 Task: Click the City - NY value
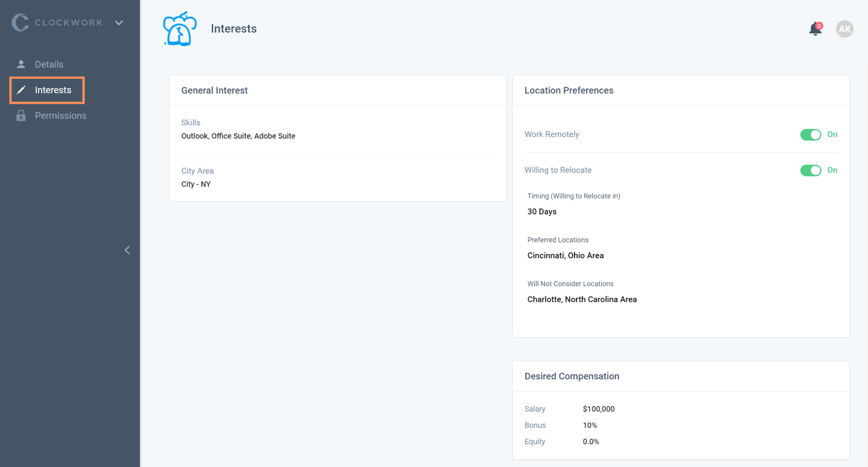196,184
